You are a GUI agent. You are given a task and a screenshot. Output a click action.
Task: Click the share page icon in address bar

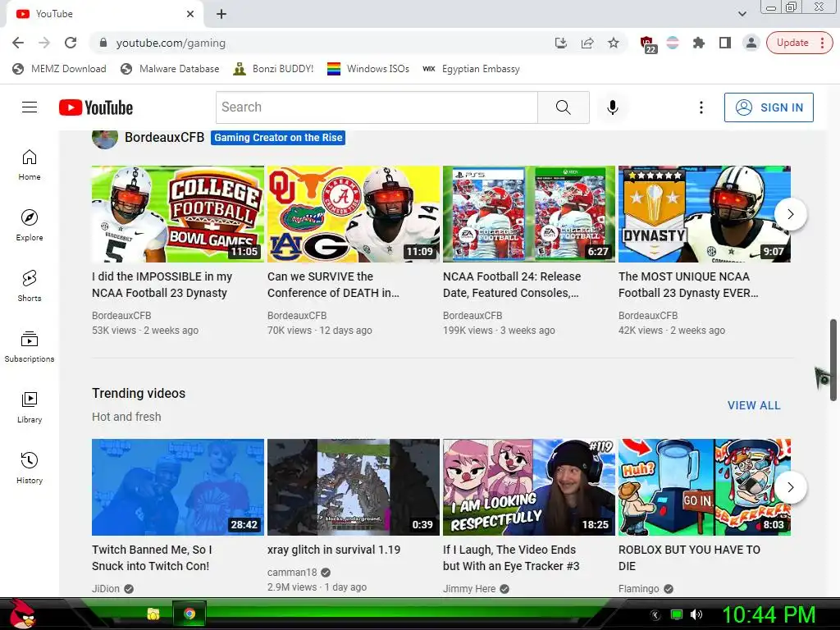click(x=587, y=43)
